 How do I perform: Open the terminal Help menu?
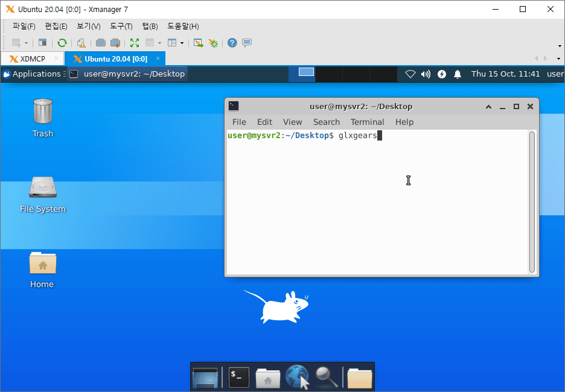(x=404, y=122)
